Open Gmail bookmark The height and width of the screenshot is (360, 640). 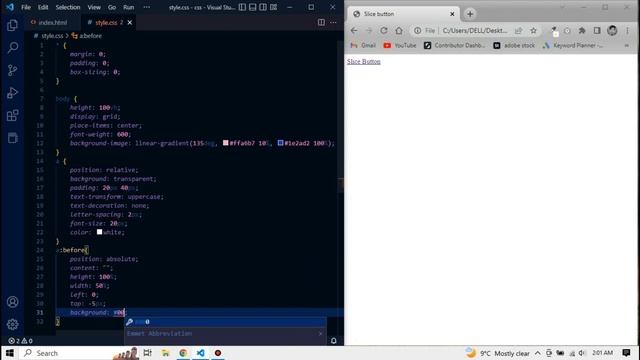click(363, 45)
